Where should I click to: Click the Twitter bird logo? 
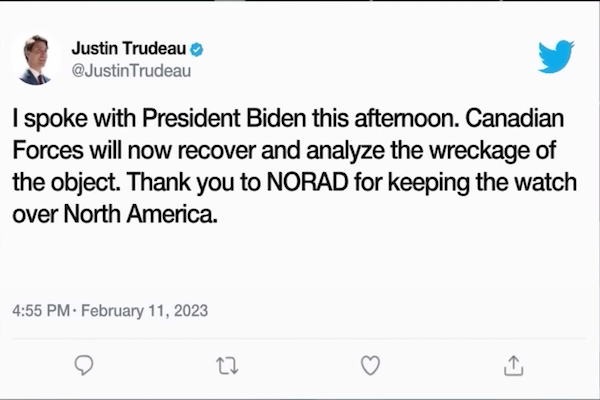[x=556, y=56]
